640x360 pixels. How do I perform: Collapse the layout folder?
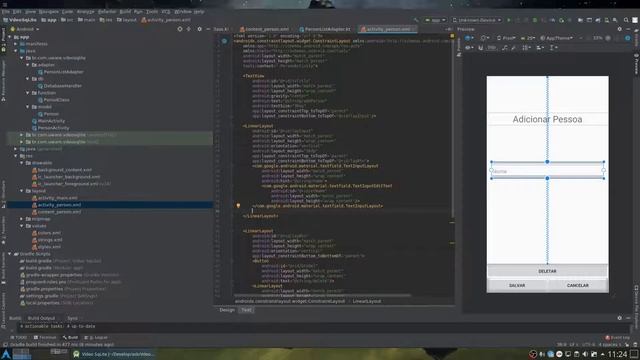tap(22, 191)
